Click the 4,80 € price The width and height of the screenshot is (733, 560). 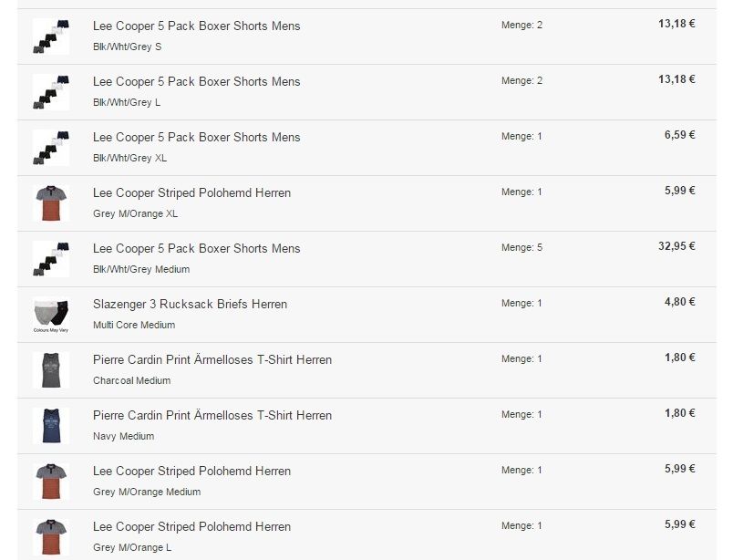(x=679, y=302)
